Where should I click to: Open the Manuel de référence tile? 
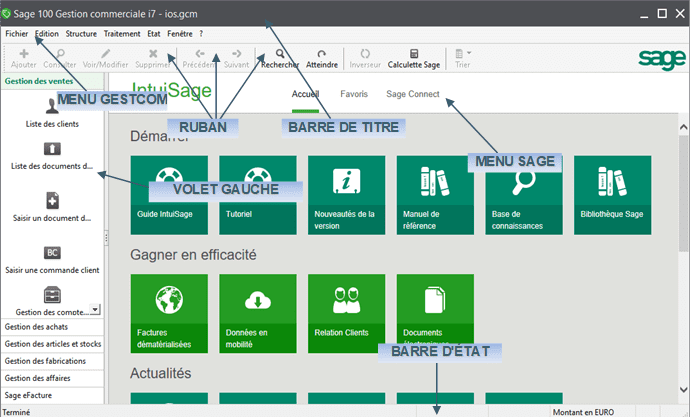point(435,195)
